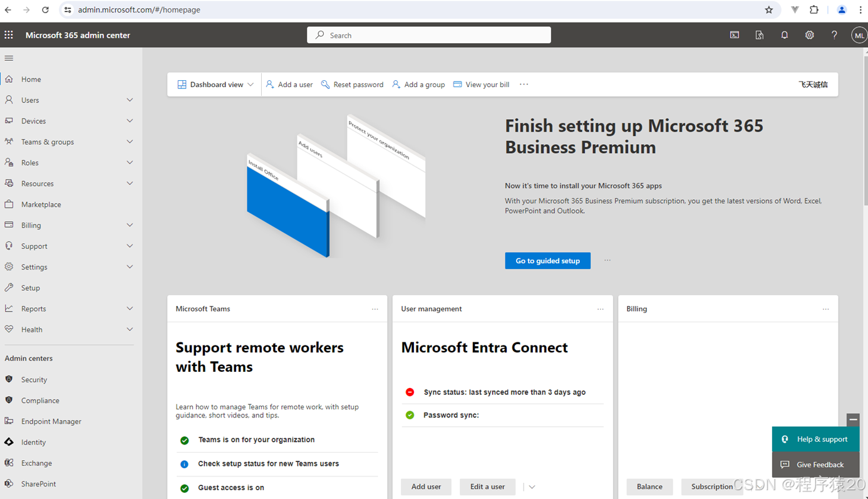
Task: Expand the Health navigation section
Action: click(130, 329)
